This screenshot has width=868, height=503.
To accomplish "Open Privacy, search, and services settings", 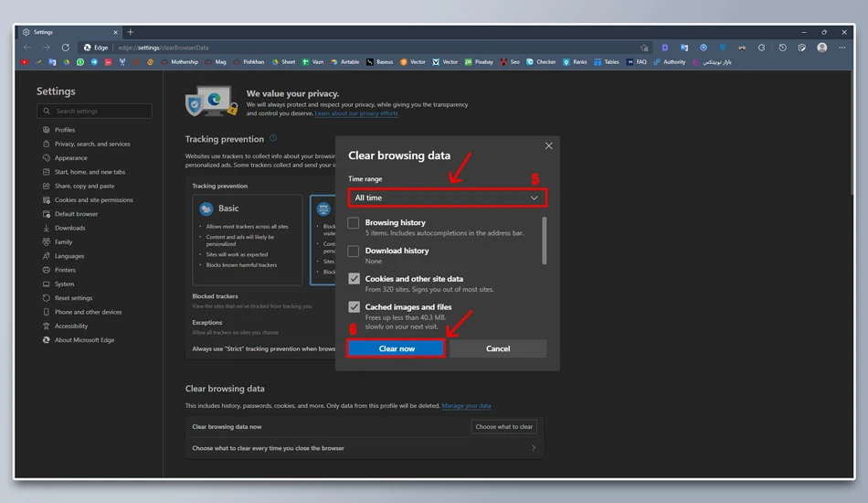I will 92,144.
